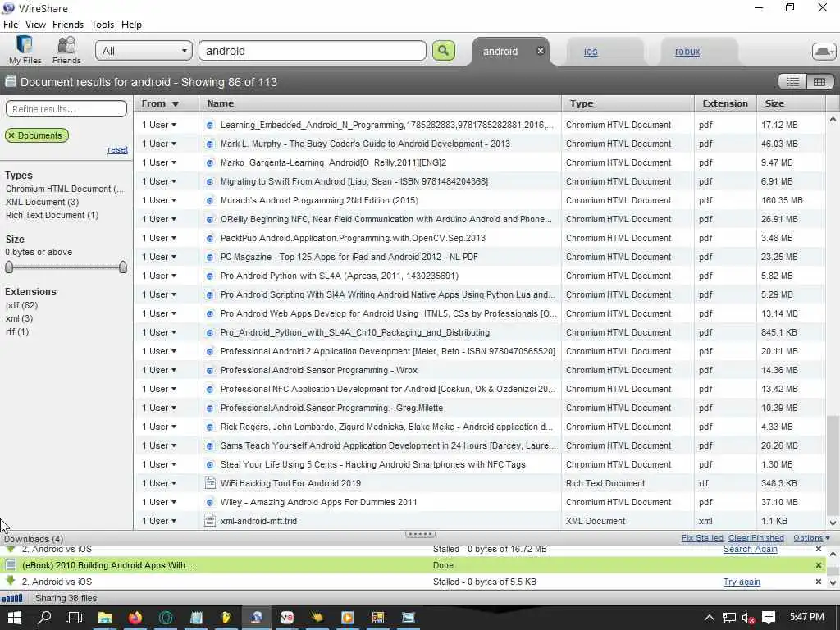Click Fix Stalled downloads link
840x630 pixels.
tap(702, 538)
